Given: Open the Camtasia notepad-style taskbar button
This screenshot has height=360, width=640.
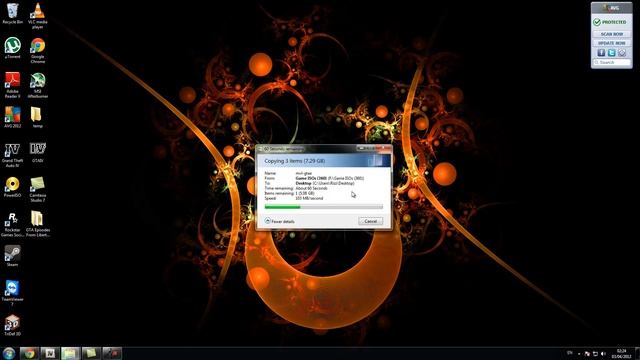Looking at the screenshot, I should point(91,353).
